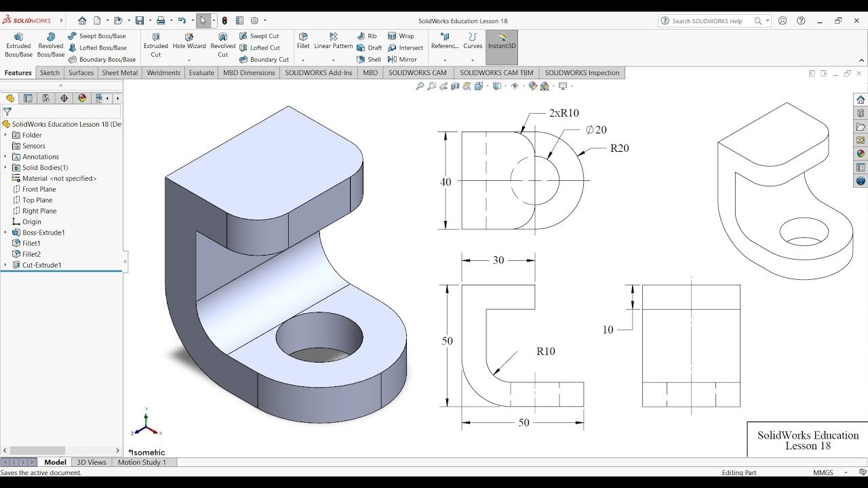
Task: Click the Rebuild traffic light icon
Action: pos(224,21)
